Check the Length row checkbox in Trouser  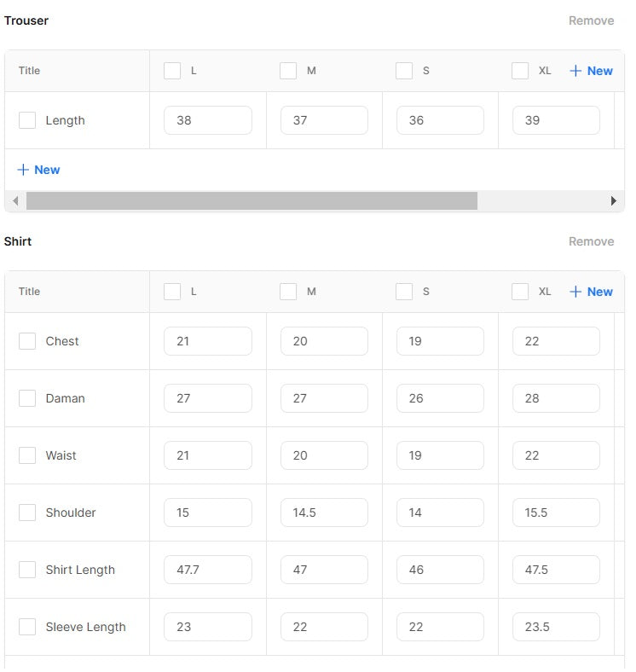tap(27, 120)
